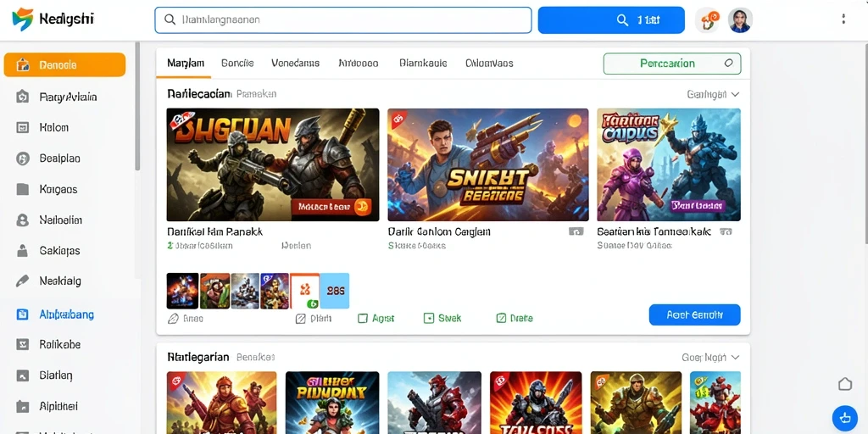
Task: Open the third lower-row card with red robot
Action: tap(434, 403)
